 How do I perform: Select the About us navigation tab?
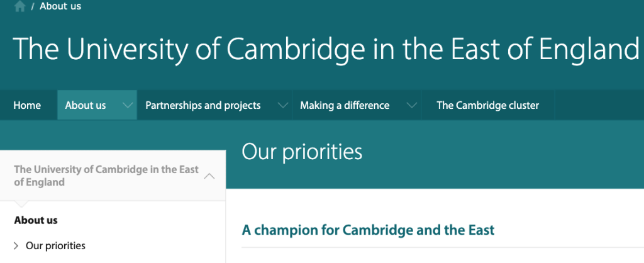coord(86,105)
